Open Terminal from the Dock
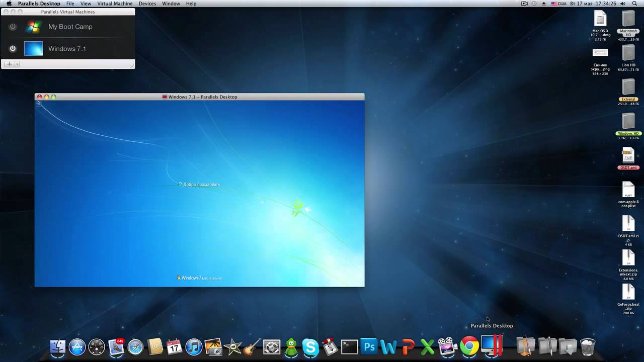Image resolution: width=644 pixels, height=362 pixels. (x=350, y=347)
